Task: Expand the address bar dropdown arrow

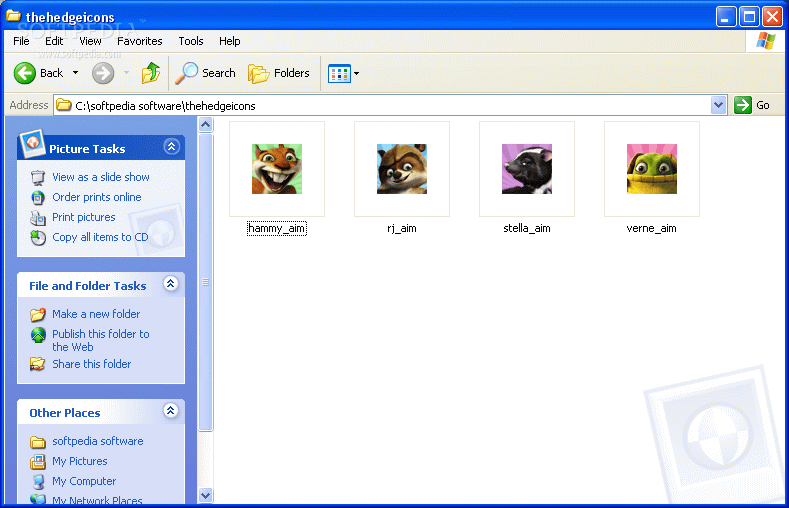Action: point(719,106)
